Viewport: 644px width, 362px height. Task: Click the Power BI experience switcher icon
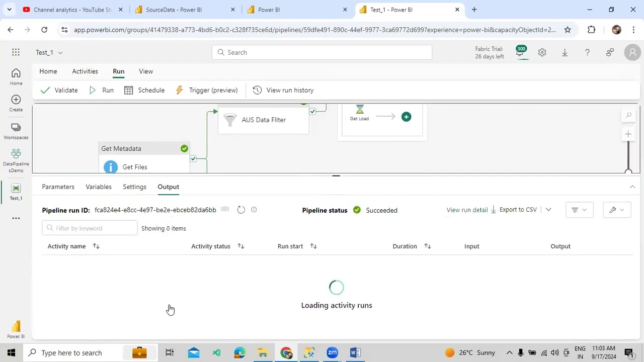[x=16, y=330]
